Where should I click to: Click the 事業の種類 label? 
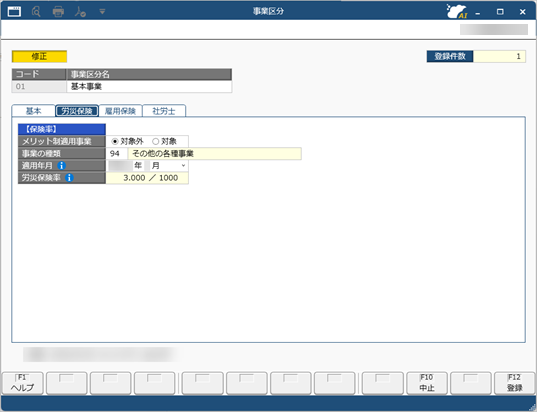pos(62,153)
